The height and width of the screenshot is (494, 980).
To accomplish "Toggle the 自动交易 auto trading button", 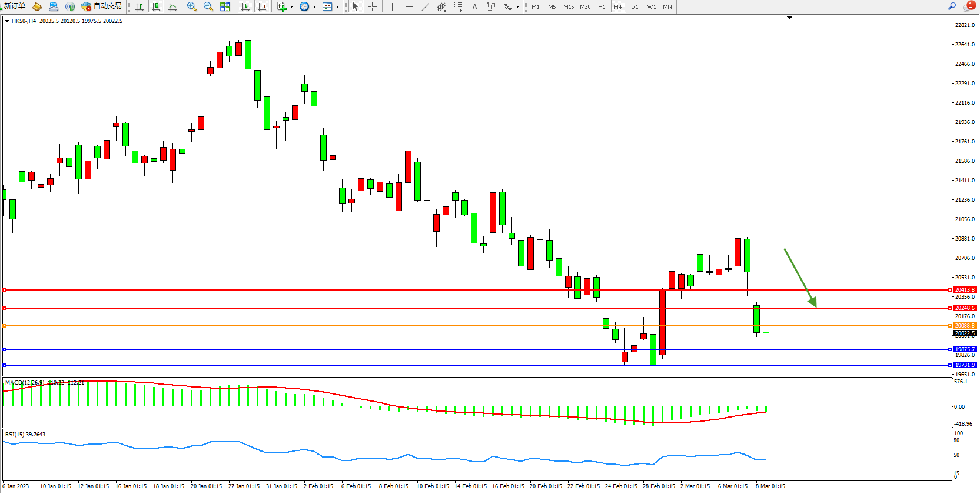I will point(102,6).
